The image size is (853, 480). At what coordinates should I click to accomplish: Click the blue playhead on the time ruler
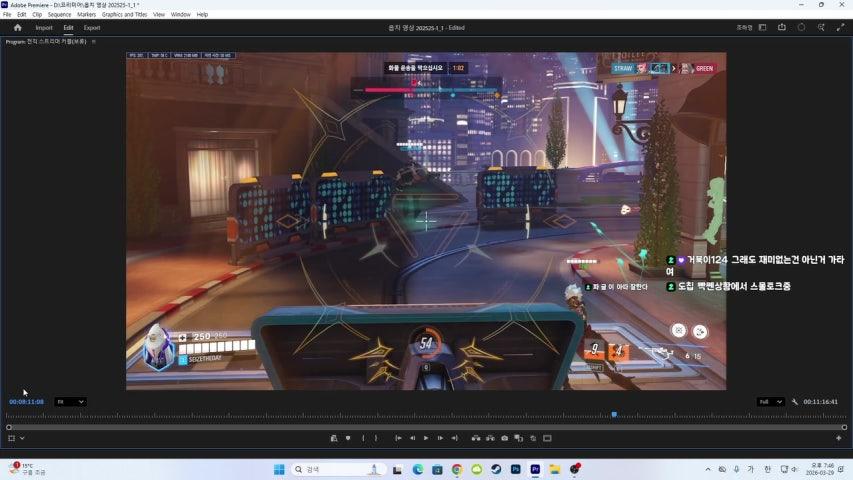coord(614,415)
